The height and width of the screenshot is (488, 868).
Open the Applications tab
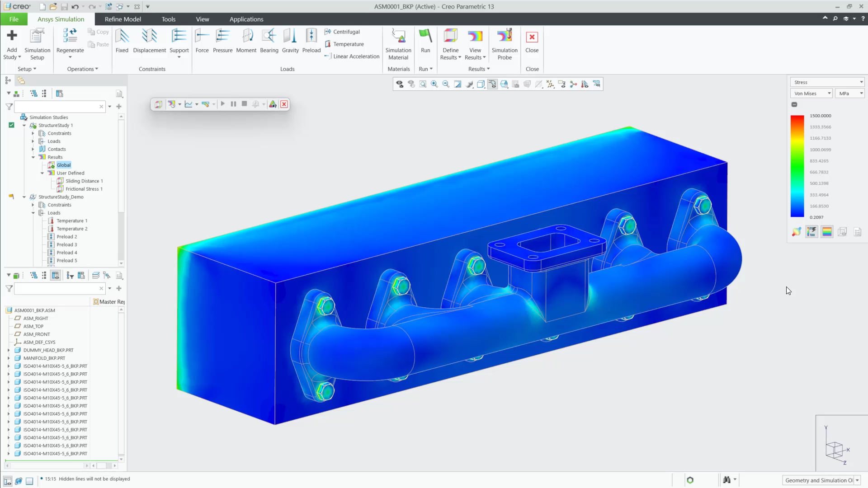tap(246, 19)
